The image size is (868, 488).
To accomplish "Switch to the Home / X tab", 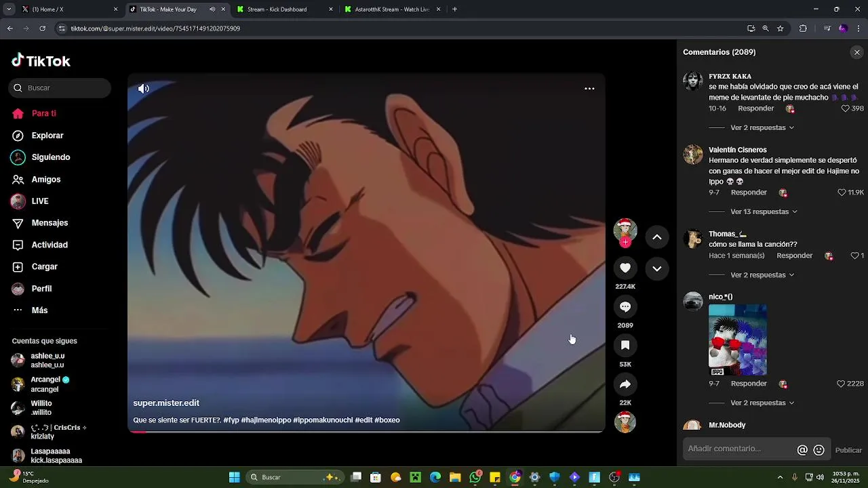I will point(69,9).
